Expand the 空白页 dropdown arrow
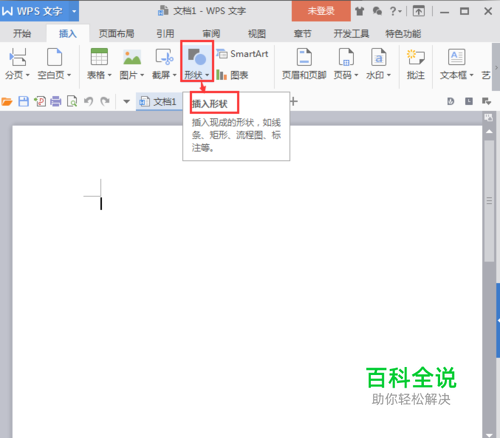The height and width of the screenshot is (438, 500). [x=69, y=75]
